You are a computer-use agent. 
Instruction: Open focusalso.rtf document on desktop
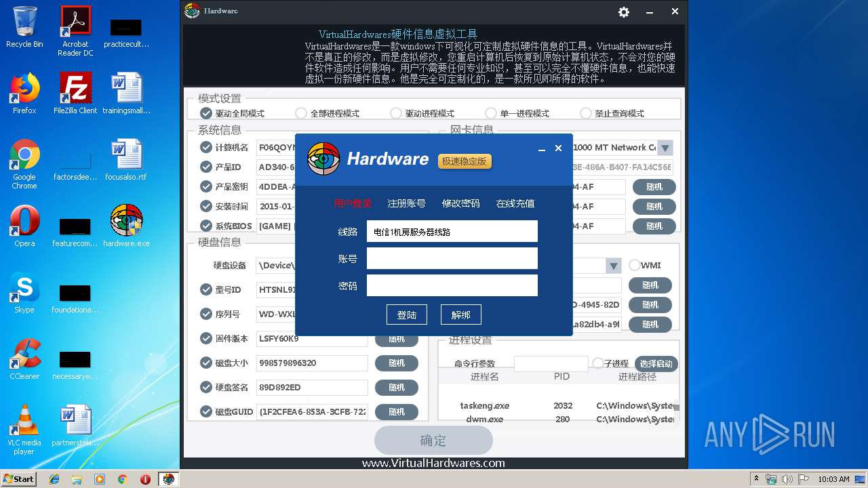point(126,160)
